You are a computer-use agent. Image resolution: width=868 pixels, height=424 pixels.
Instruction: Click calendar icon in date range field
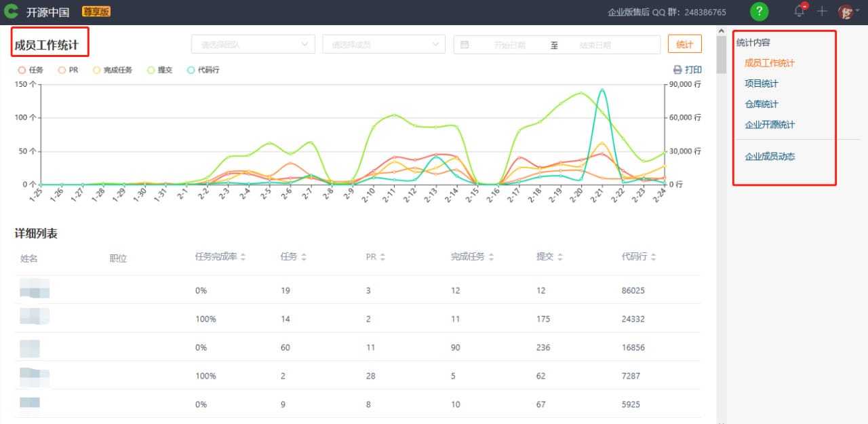point(465,45)
